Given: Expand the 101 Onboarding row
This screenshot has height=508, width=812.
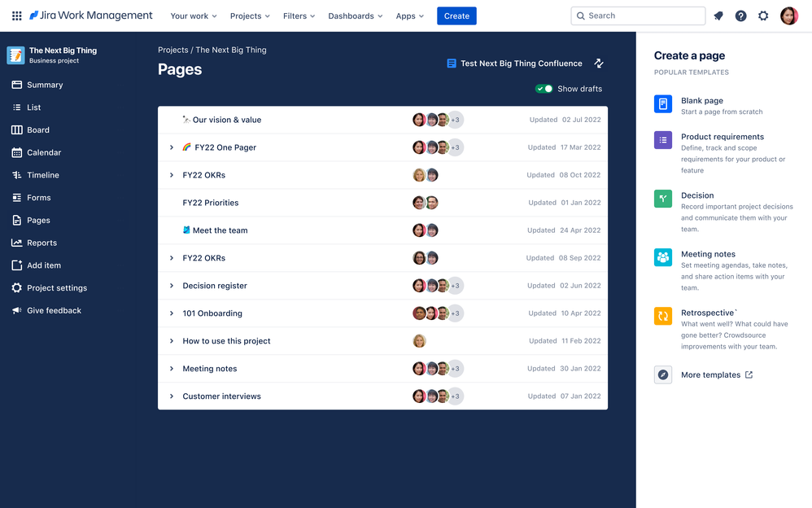Looking at the screenshot, I should tap(172, 313).
